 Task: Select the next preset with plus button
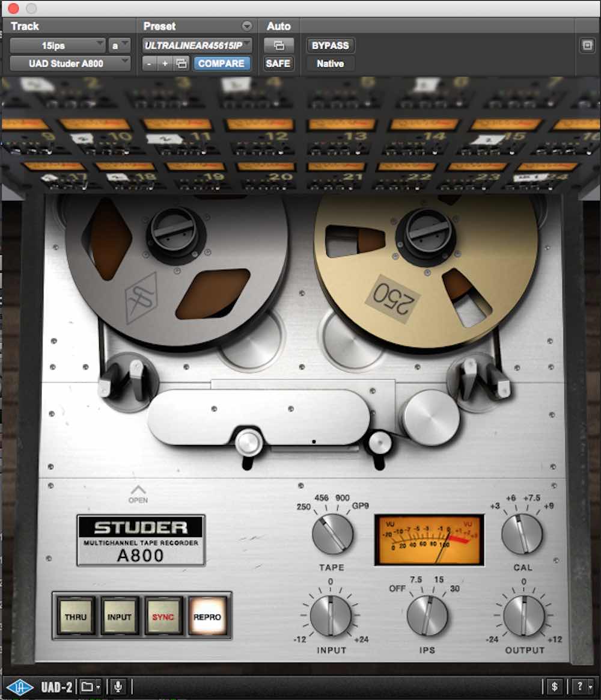165,63
